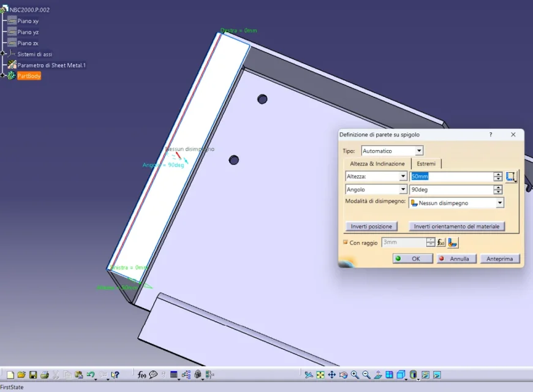The width and height of the screenshot is (533, 392).
Task: Select the Altezza & Inclinazione tab
Action: [377, 164]
